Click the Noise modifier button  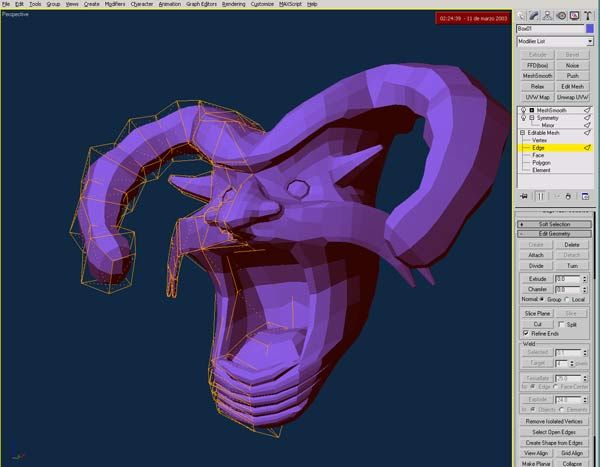point(572,65)
